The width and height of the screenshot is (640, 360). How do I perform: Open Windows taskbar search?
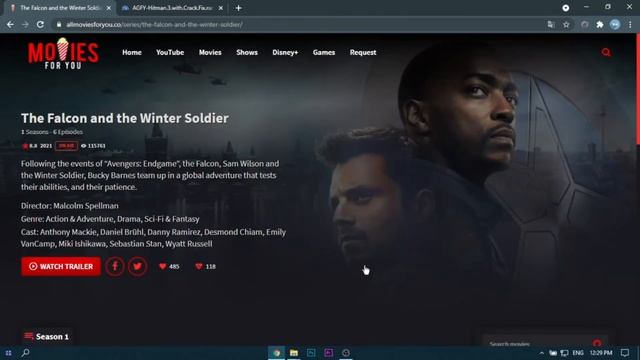[x=25, y=353]
